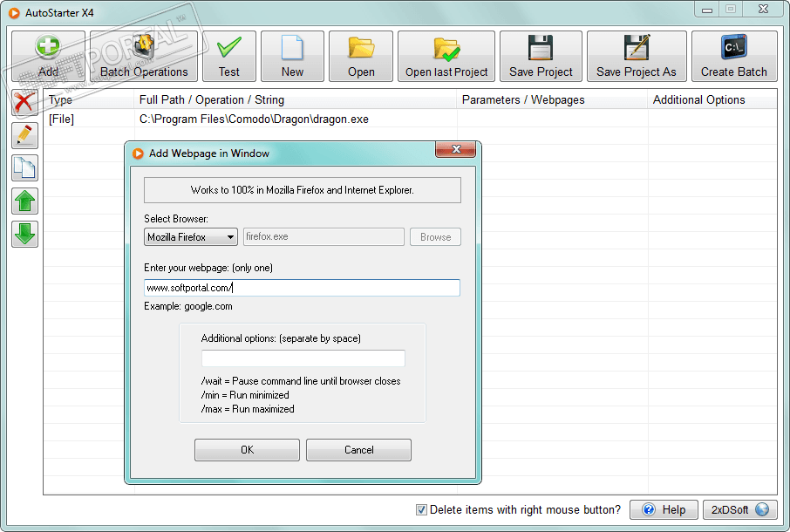Screen dimensions: 790x532
Task: Run Test with the green checkmark
Action: [229, 56]
